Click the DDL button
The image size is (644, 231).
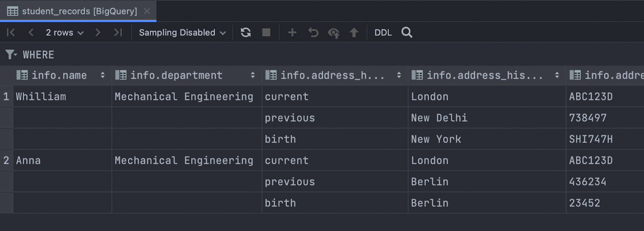383,33
